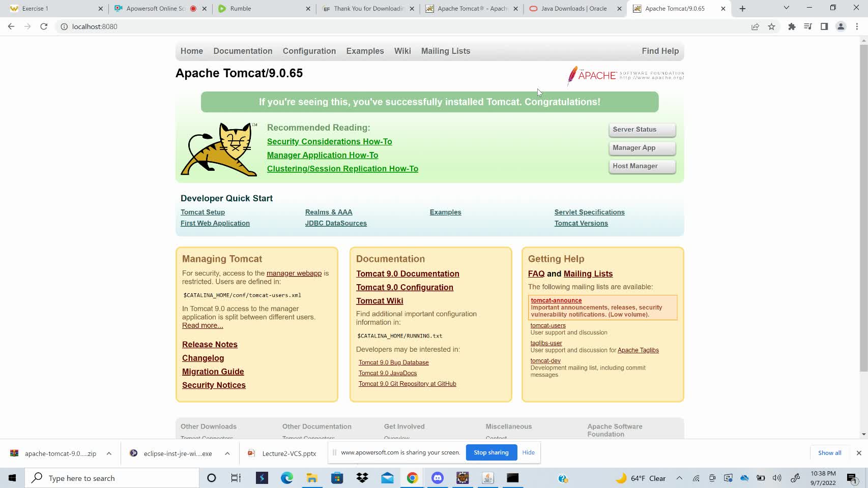Show all downloads
This screenshot has height=488, width=868.
[829, 453]
